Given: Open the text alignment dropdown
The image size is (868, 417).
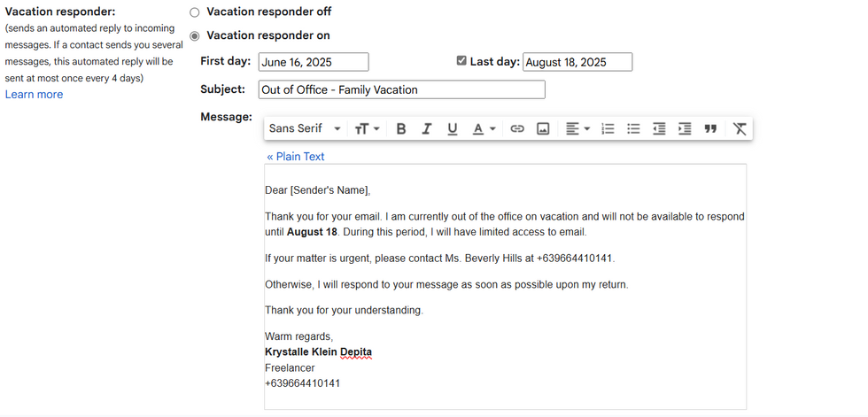Looking at the screenshot, I should (577, 129).
